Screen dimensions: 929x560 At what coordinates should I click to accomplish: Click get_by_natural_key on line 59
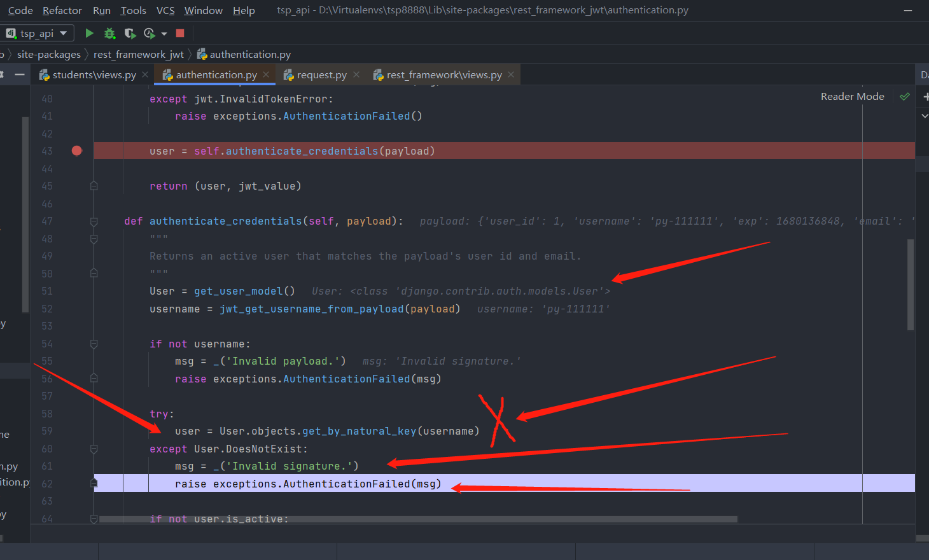click(360, 431)
